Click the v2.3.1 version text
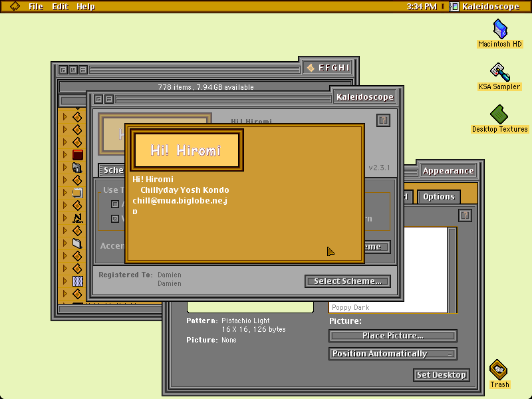 379,168
